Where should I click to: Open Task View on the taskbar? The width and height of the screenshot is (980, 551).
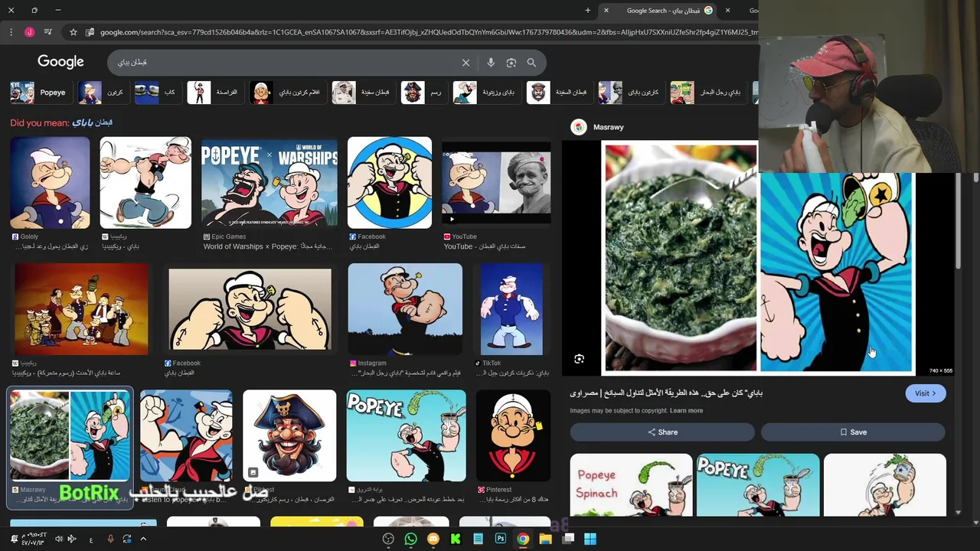click(x=568, y=539)
